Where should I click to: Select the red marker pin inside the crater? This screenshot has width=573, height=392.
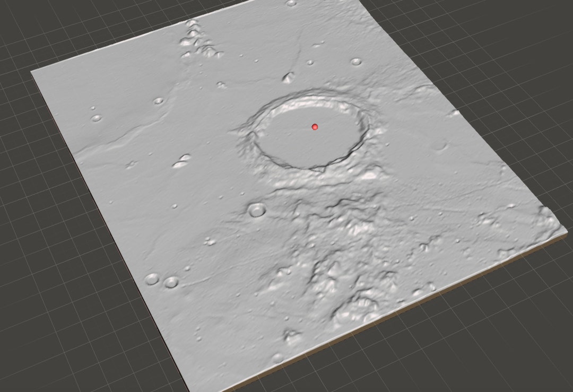pos(315,126)
